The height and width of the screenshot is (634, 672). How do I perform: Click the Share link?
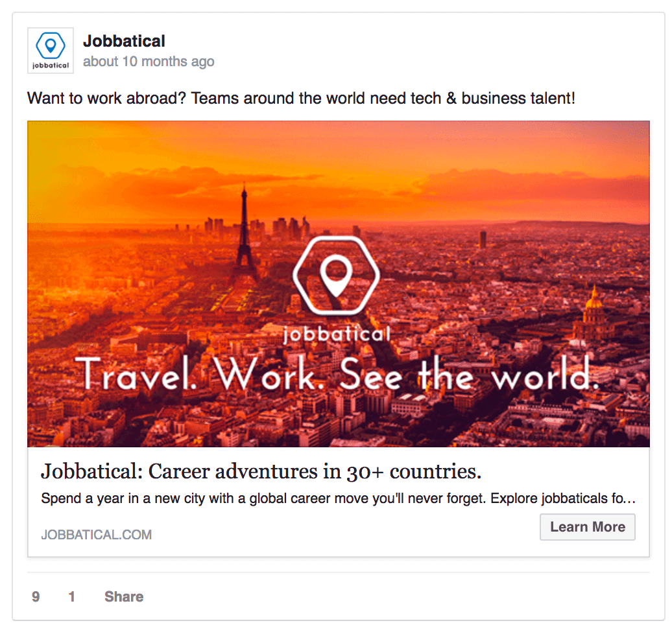coord(124,597)
